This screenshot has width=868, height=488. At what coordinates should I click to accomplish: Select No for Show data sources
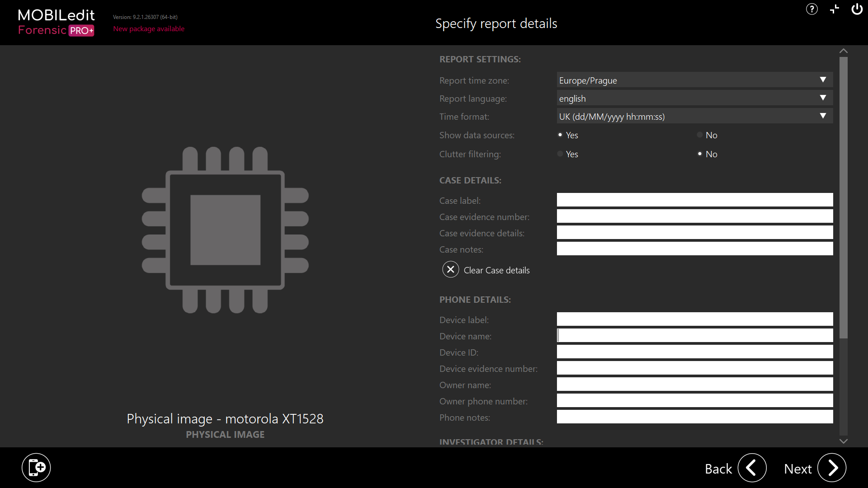(x=700, y=135)
